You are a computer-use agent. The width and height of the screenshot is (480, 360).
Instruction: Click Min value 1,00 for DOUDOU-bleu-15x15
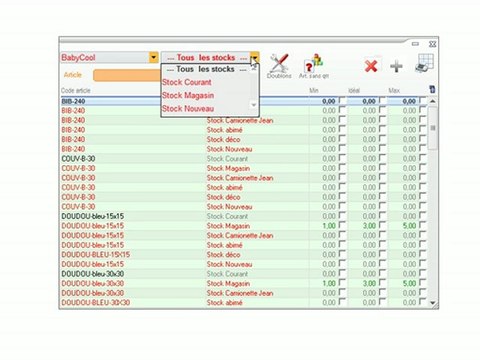(x=329, y=226)
